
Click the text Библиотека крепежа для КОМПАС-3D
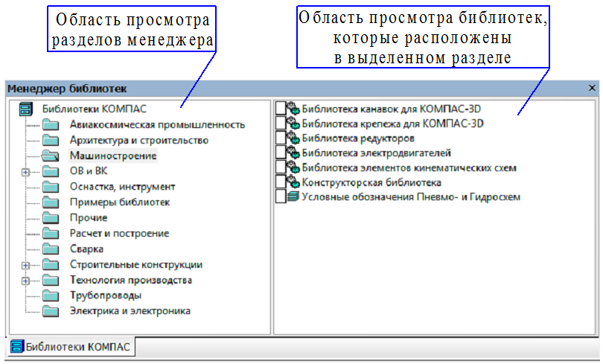(x=392, y=124)
